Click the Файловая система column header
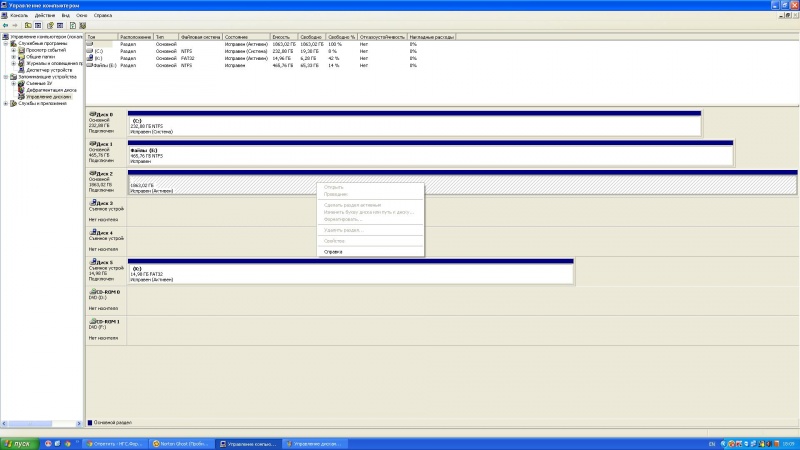This screenshot has width=800, height=450. (201, 37)
